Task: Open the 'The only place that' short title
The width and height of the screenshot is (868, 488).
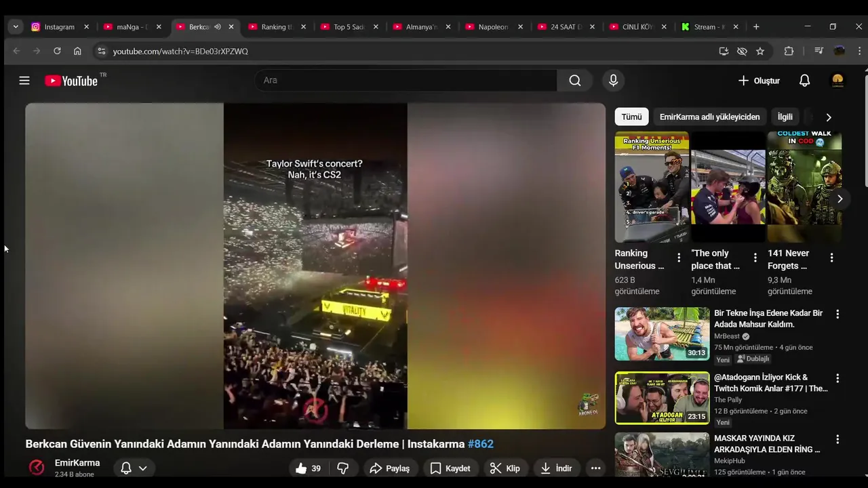Action: tap(715, 260)
